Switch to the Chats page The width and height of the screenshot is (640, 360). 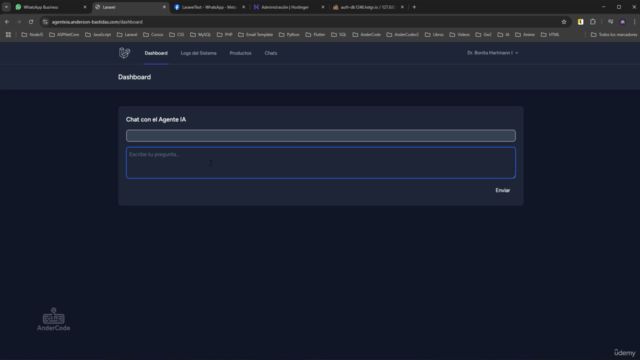click(271, 53)
